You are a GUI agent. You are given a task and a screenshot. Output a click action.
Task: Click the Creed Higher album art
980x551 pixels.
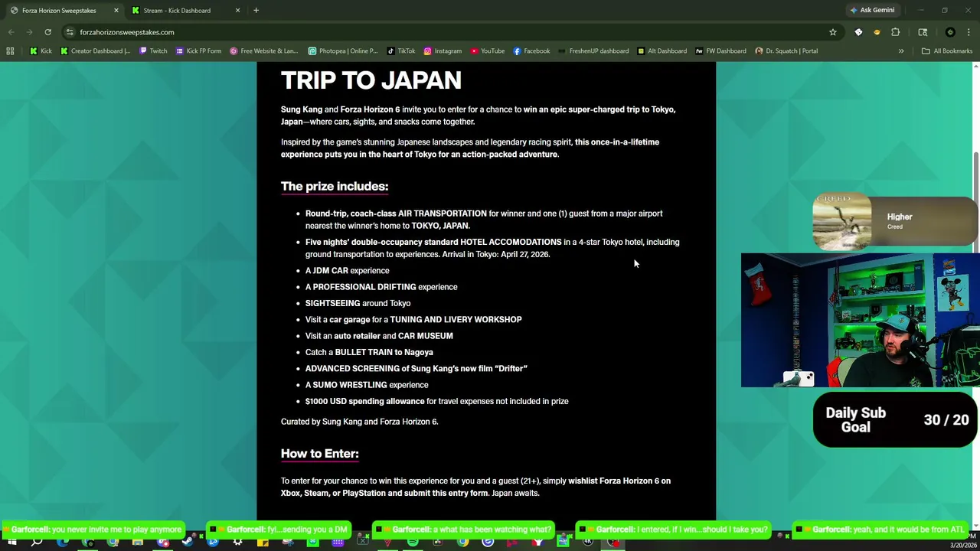point(841,222)
